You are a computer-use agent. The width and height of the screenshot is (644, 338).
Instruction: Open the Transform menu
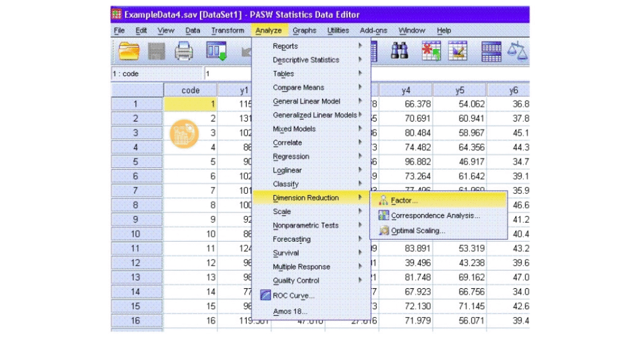click(228, 30)
